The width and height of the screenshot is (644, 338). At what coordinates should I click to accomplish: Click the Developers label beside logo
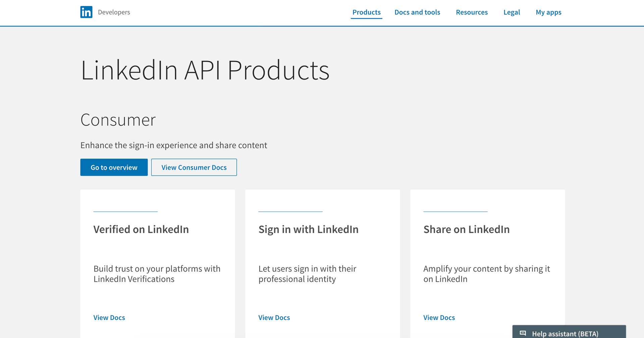[114, 12]
